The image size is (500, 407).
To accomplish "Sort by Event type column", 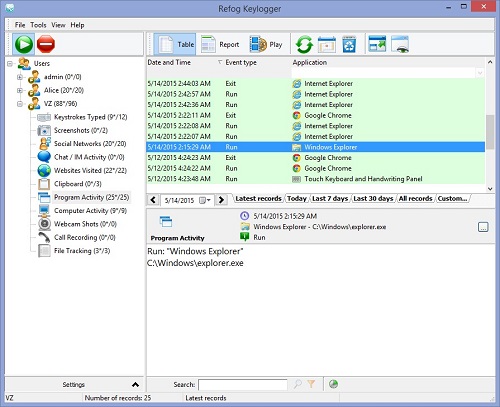I will [x=241, y=62].
